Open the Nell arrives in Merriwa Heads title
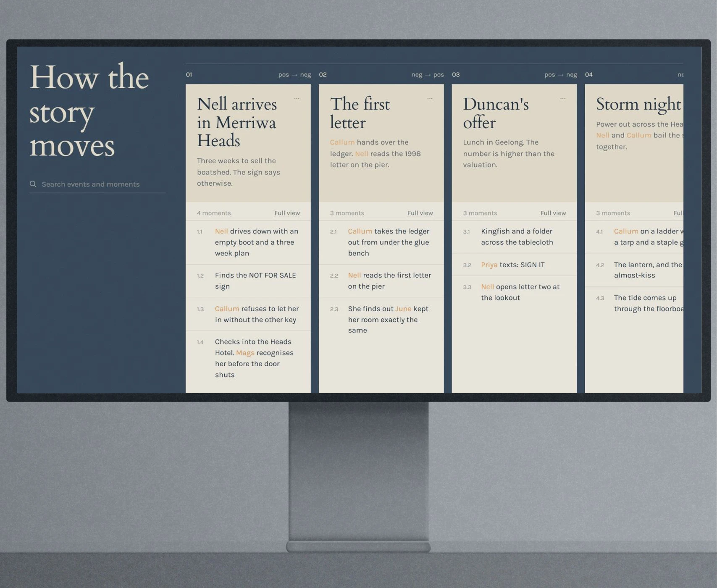 point(237,122)
